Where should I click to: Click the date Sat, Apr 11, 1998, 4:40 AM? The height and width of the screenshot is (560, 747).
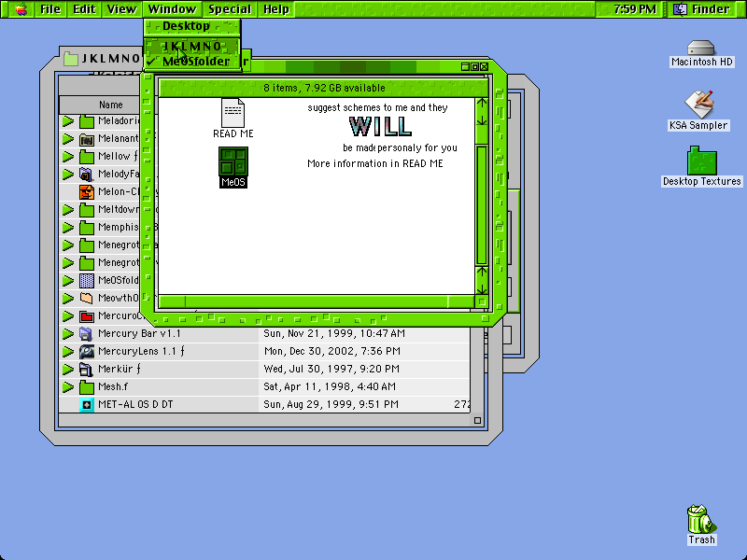pyautogui.click(x=330, y=386)
